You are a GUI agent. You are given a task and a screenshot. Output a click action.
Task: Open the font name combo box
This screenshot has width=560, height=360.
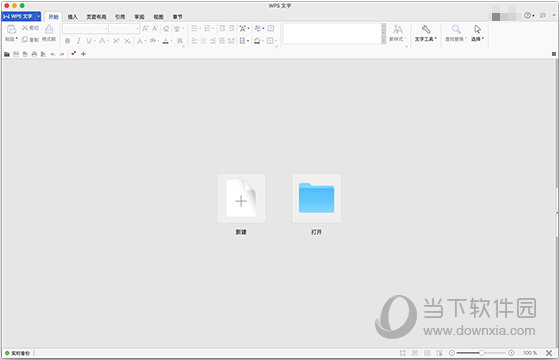pos(85,29)
